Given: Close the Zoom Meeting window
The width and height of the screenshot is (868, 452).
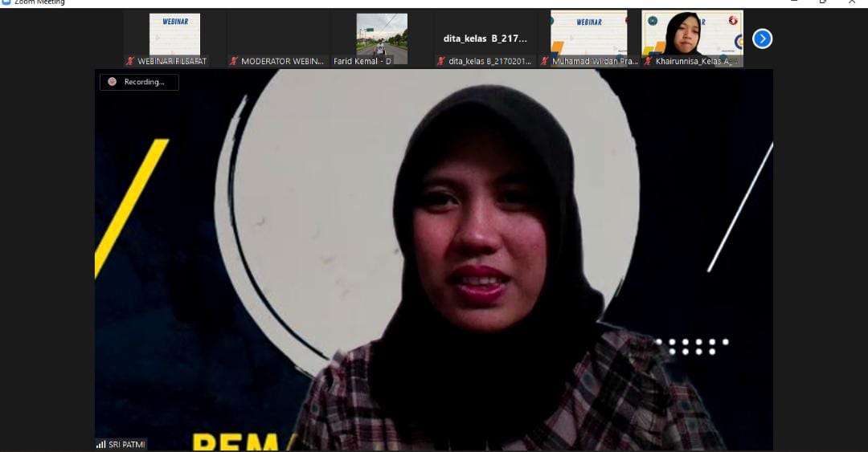Looking at the screenshot, I should click(x=851, y=2).
